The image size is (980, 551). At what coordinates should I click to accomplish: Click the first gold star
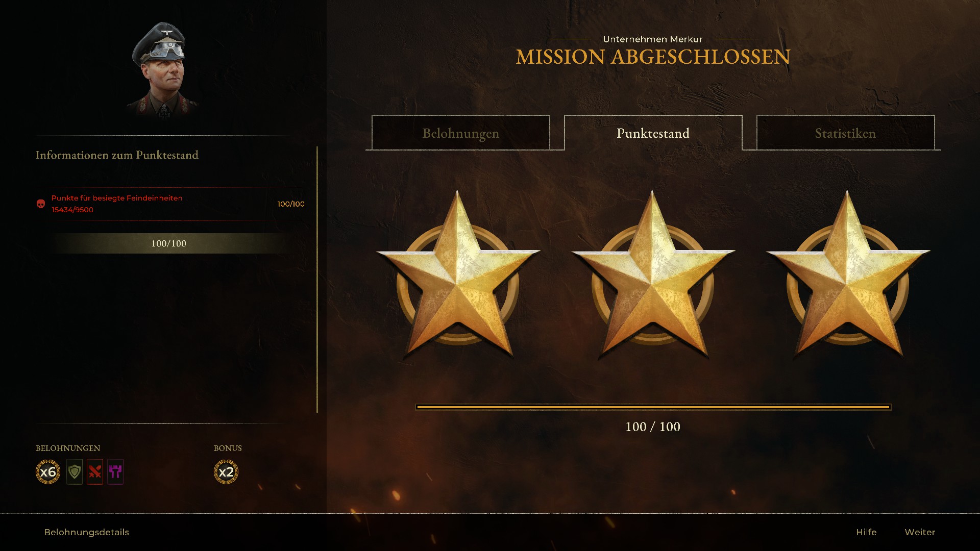tap(458, 275)
